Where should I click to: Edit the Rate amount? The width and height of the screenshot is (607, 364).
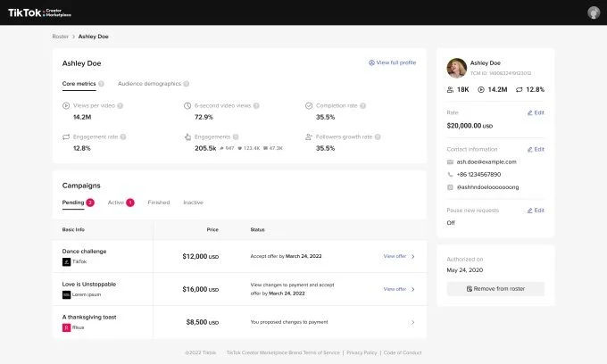(536, 112)
